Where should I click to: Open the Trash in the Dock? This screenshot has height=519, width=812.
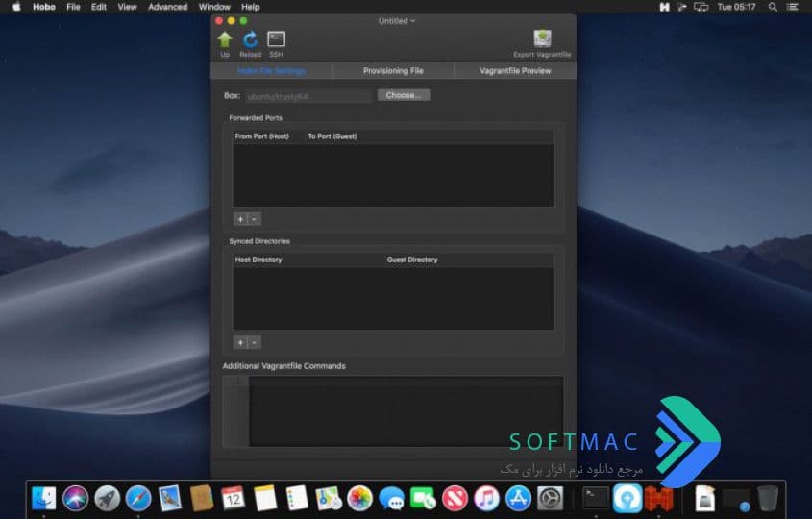tap(768, 499)
